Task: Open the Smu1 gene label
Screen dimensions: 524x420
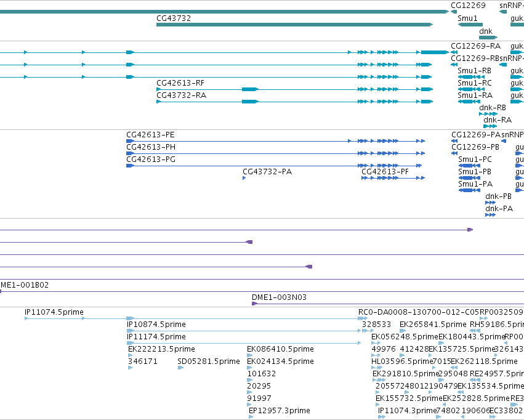Action: pos(467,18)
